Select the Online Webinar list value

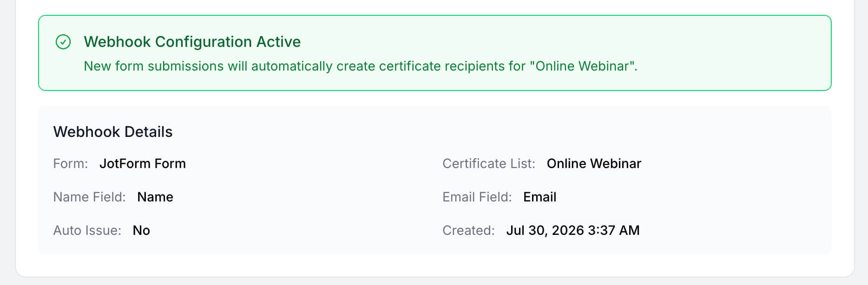594,163
